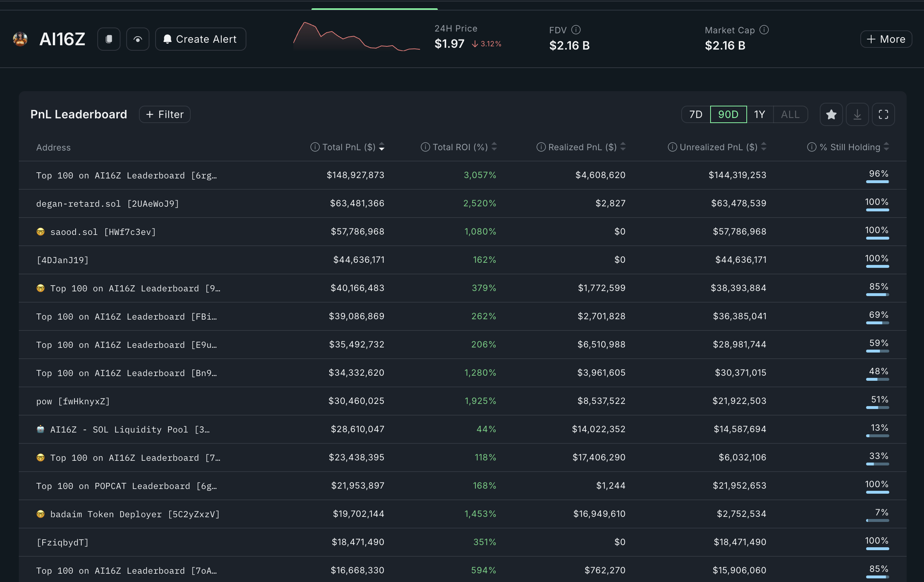The height and width of the screenshot is (582, 924).
Task: Download the leaderboard data
Action: click(857, 114)
